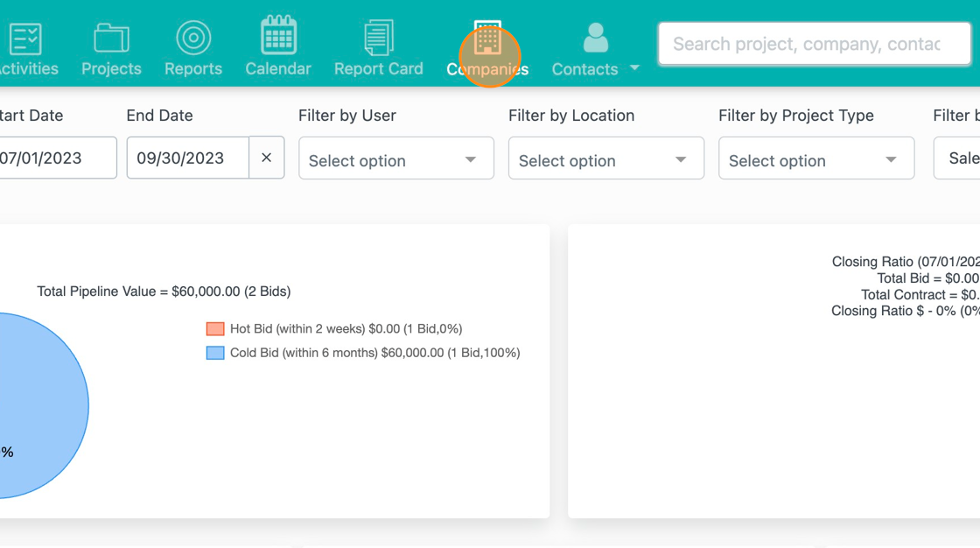Expand the Filter by Location select option

605,158
